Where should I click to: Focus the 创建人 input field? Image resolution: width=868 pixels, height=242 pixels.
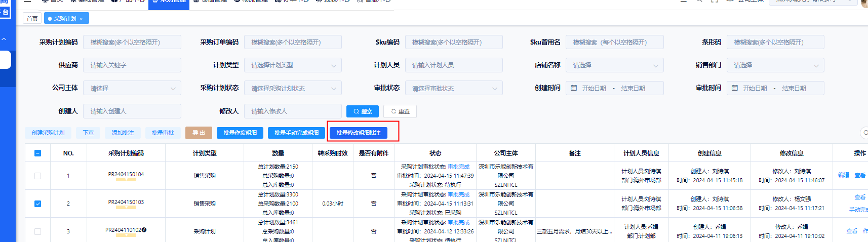pos(132,111)
